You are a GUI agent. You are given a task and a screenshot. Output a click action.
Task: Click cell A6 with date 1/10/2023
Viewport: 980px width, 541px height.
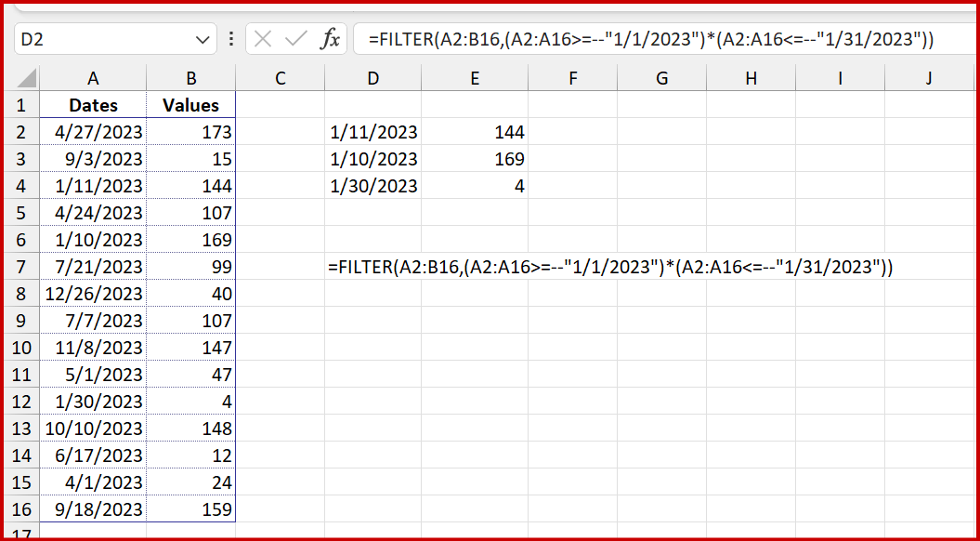[93, 240]
